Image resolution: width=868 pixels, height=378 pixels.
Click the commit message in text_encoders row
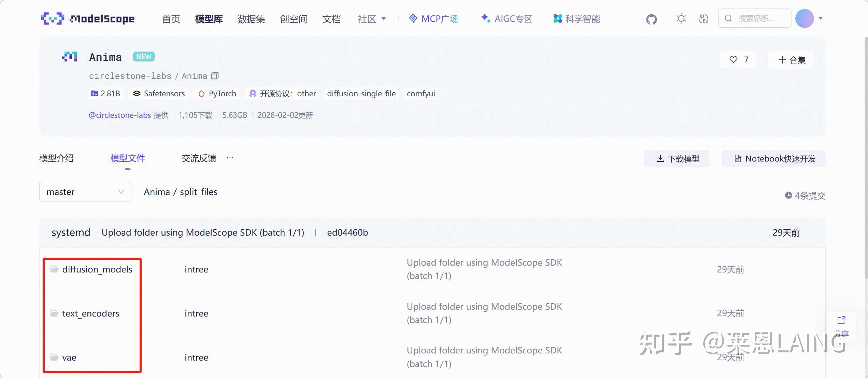pos(484,313)
